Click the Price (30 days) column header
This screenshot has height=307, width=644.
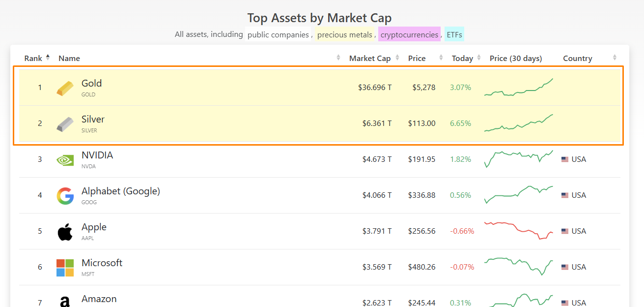[x=516, y=59]
